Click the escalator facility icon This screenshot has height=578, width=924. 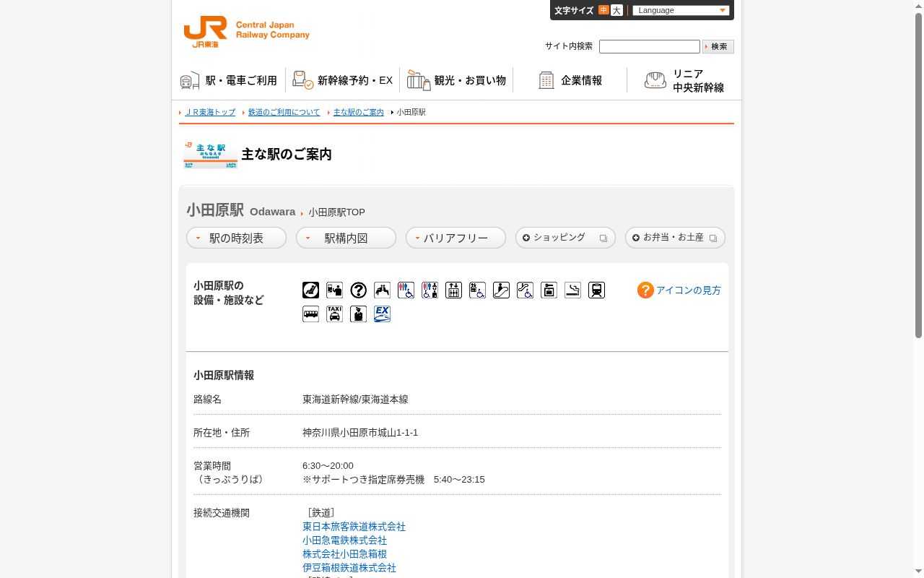coord(501,290)
